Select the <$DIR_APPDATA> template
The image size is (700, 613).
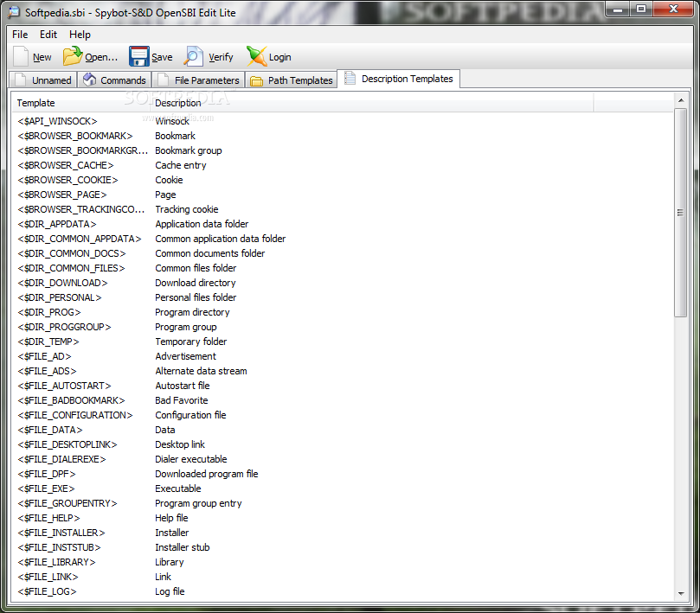click(57, 225)
